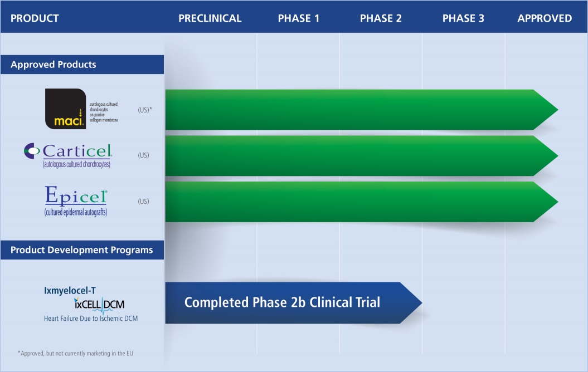
Task: Click the Heart Failure Due to Ischemic DCM text
Action: [x=91, y=319]
